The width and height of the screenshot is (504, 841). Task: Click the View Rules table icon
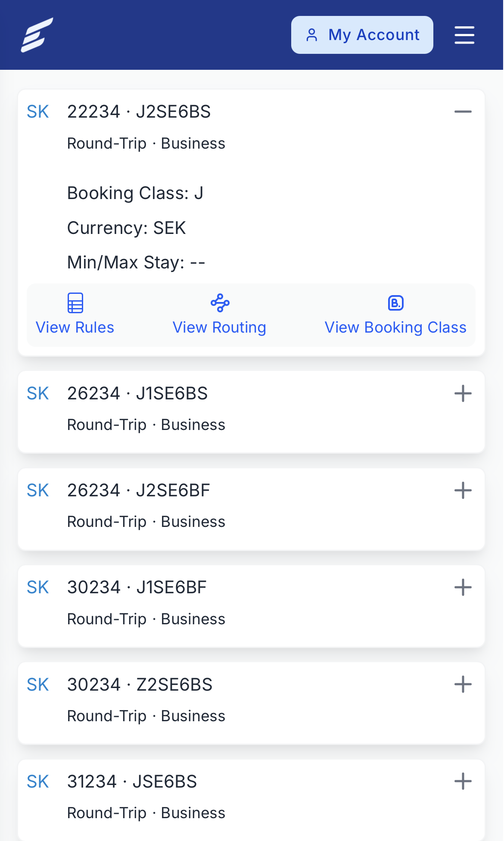tap(75, 303)
